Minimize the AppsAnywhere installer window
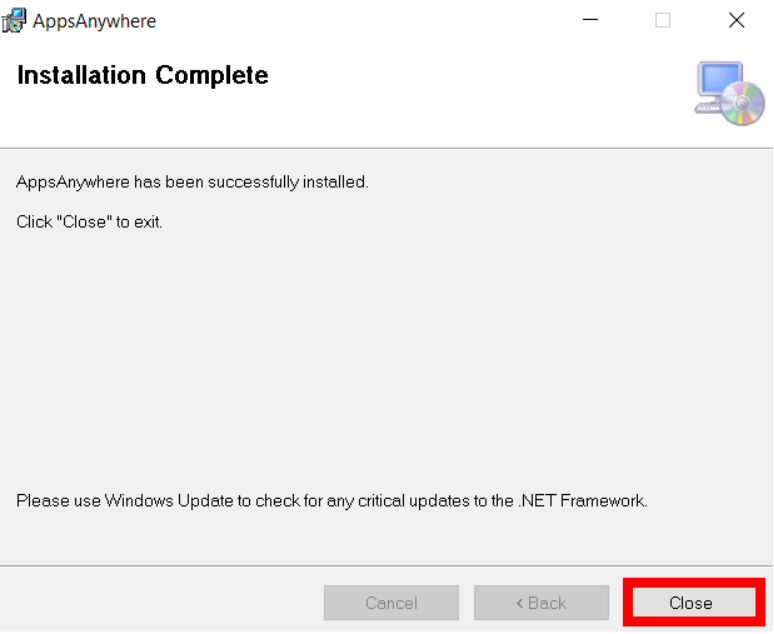 coord(590,20)
